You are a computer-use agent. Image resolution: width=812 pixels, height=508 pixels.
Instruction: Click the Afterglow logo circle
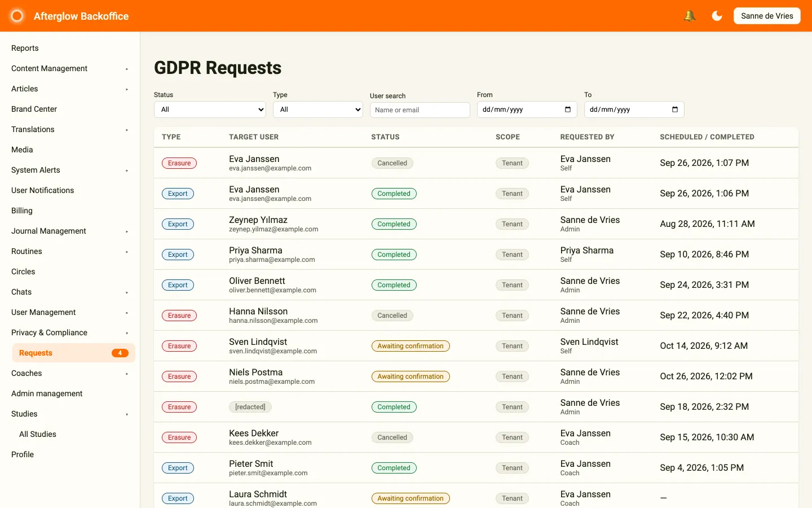click(17, 16)
